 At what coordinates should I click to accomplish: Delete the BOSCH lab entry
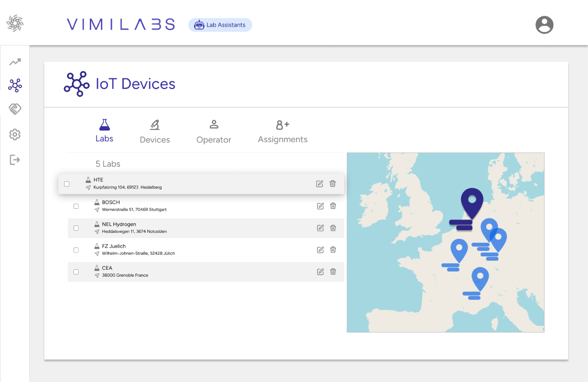pos(333,206)
